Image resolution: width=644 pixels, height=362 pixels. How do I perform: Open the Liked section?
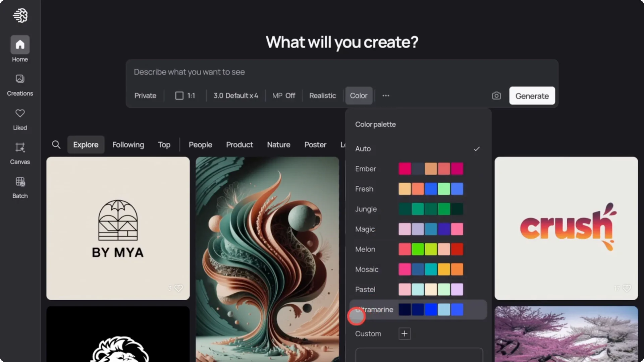[x=20, y=118]
